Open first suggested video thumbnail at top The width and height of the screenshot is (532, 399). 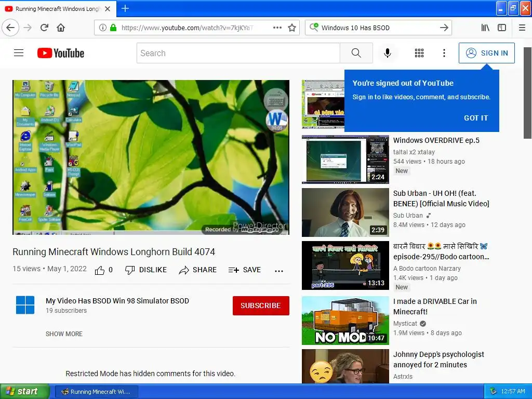[x=323, y=104]
